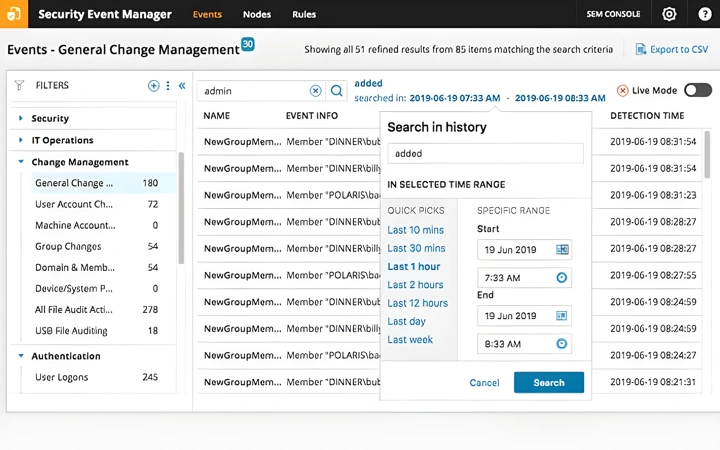Screen dimensions: 720x450
Task: Sort by the DETECTION TIME column header
Action: [647, 116]
